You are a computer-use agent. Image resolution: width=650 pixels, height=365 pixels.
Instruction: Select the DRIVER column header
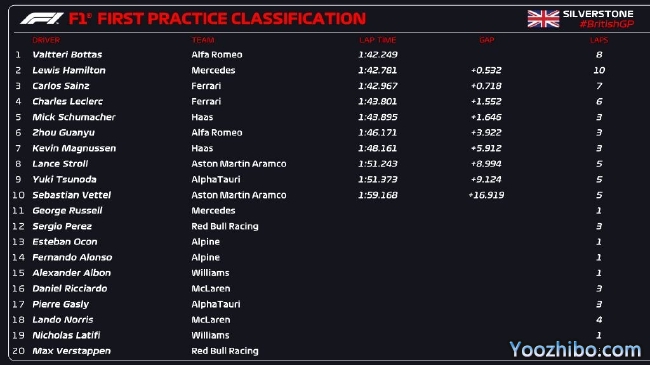pyautogui.click(x=46, y=40)
